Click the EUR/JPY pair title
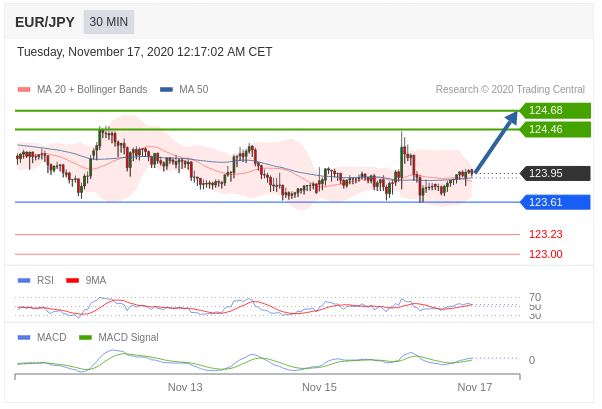 (45, 22)
